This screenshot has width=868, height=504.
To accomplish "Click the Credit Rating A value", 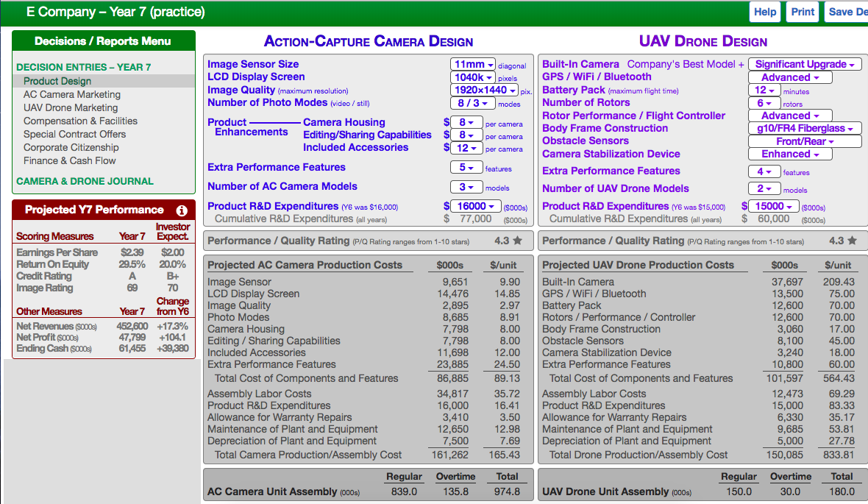I will click(x=132, y=276).
